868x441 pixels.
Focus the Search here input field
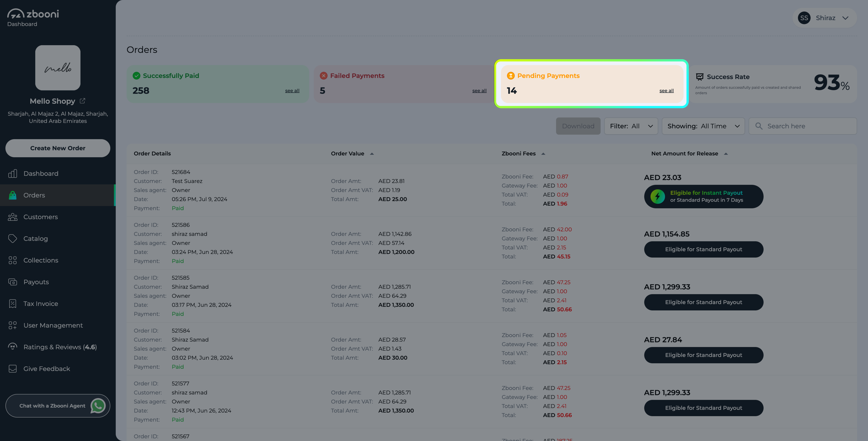tap(803, 126)
